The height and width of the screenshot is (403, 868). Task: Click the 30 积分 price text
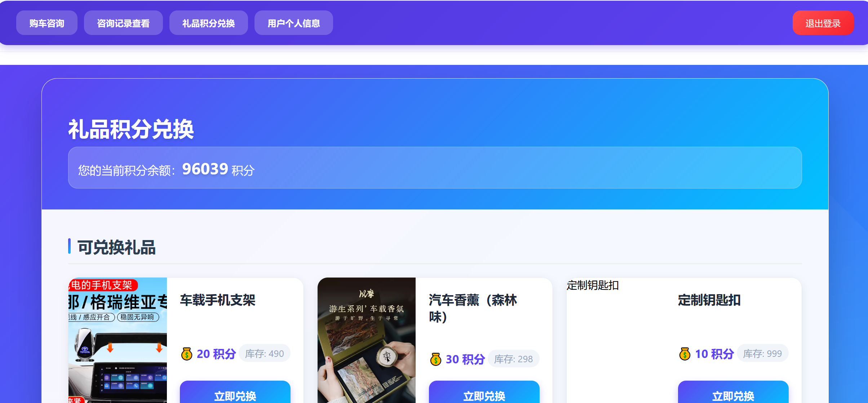[x=465, y=359]
